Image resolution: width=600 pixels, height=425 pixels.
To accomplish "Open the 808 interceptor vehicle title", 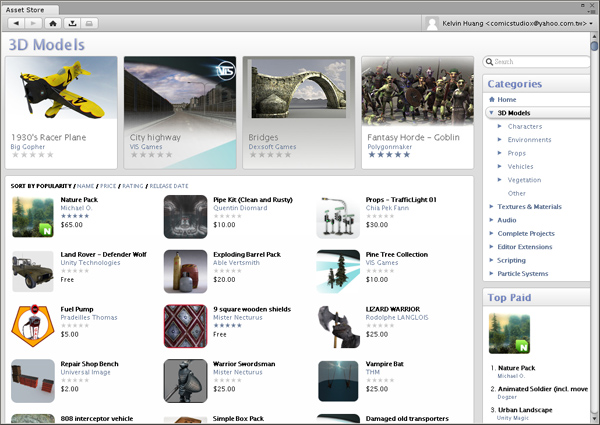I will (97, 418).
